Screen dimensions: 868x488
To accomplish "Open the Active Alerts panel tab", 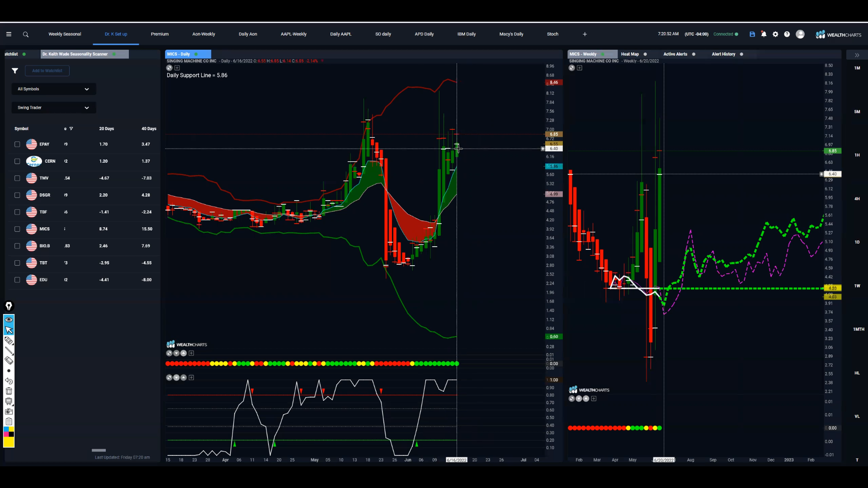I will [675, 54].
